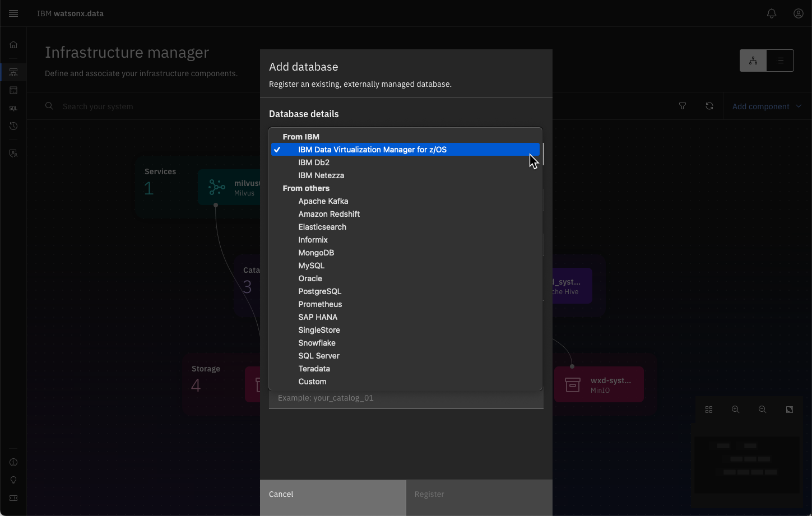The image size is (812, 516).
Task: Open the user profile icon
Action: [799, 13]
